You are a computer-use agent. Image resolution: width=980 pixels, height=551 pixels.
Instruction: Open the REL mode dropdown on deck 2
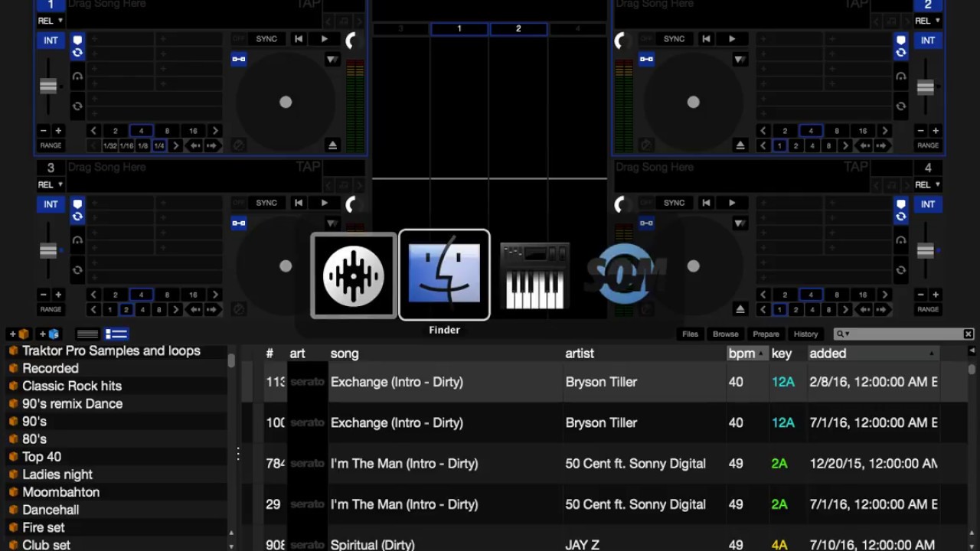[928, 21]
